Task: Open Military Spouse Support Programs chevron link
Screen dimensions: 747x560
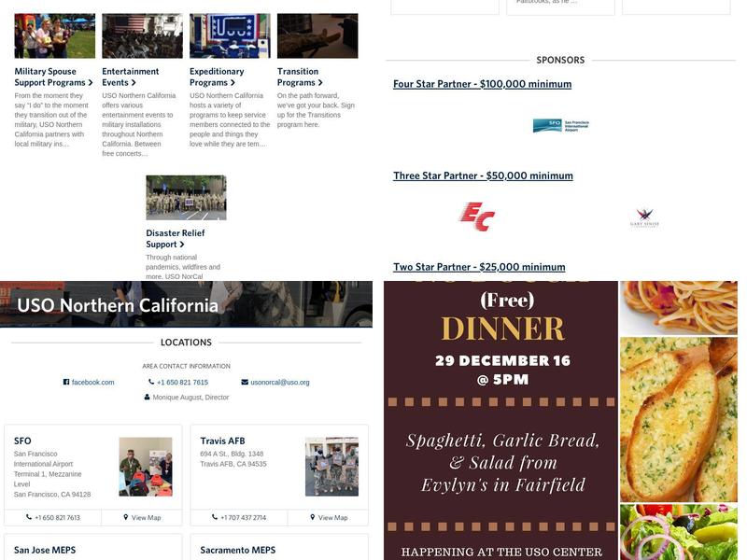Action: (53, 77)
